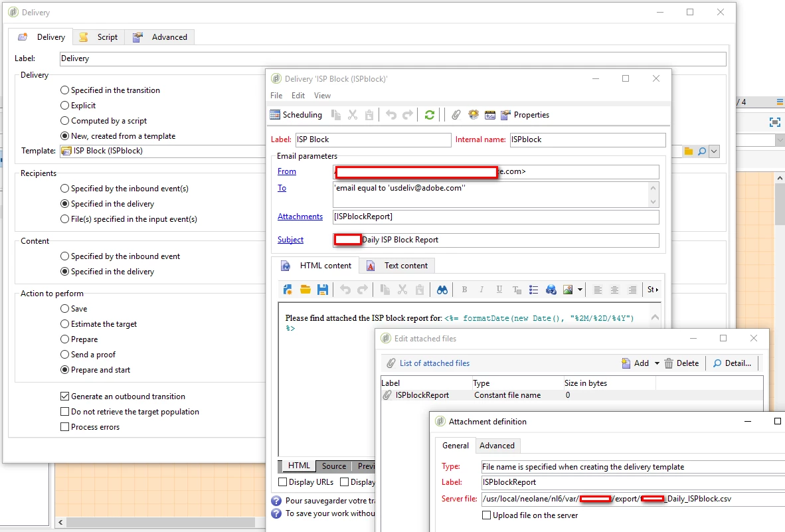Click the magnifier icon next to template field
This screenshot has height=532, width=785.
702,151
